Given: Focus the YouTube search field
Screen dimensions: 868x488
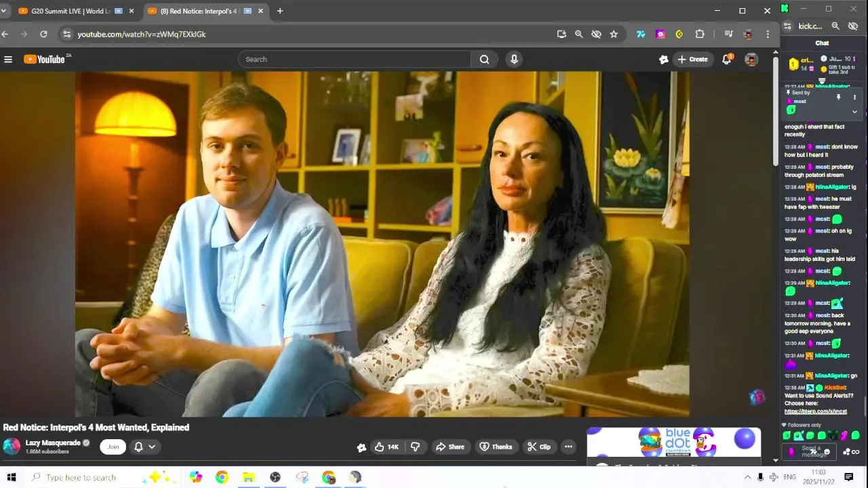Looking at the screenshot, I should pyautogui.click(x=355, y=60).
